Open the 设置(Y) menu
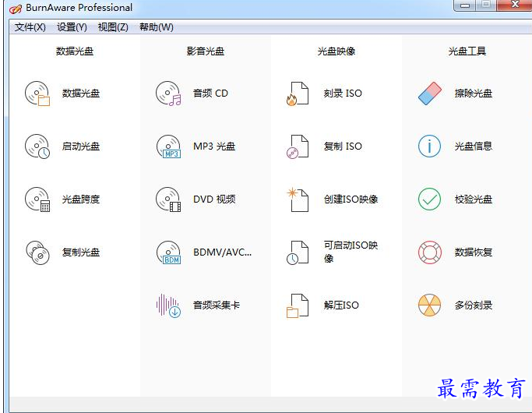Viewport: 532px width, 413px height. tap(72, 27)
